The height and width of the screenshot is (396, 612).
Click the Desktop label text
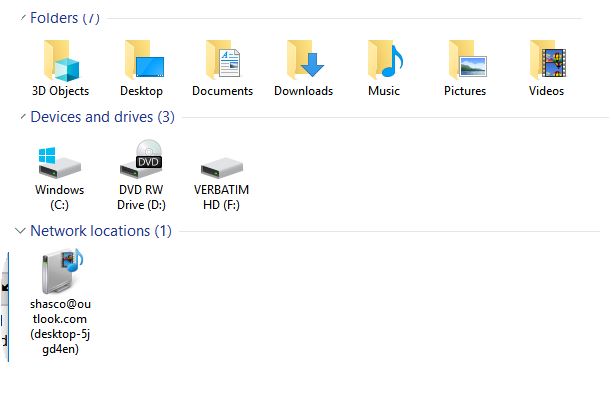(141, 91)
